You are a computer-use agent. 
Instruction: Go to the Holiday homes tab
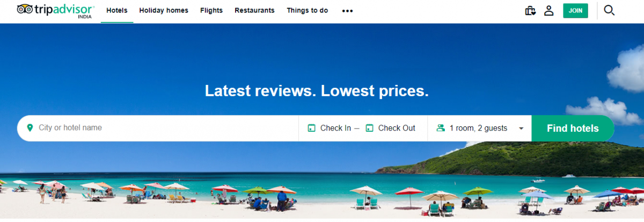point(164,10)
